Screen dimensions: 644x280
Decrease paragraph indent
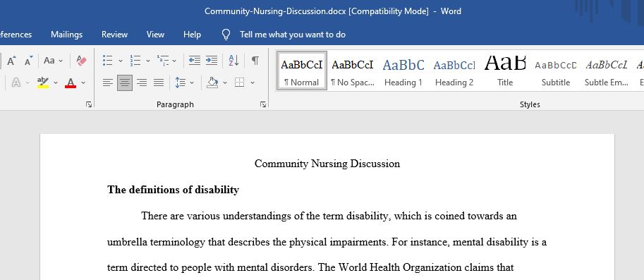[x=194, y=61]
